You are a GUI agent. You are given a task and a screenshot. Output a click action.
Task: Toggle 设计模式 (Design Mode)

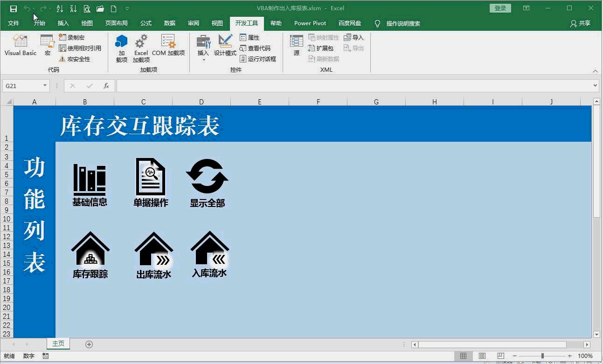[225, 45]
